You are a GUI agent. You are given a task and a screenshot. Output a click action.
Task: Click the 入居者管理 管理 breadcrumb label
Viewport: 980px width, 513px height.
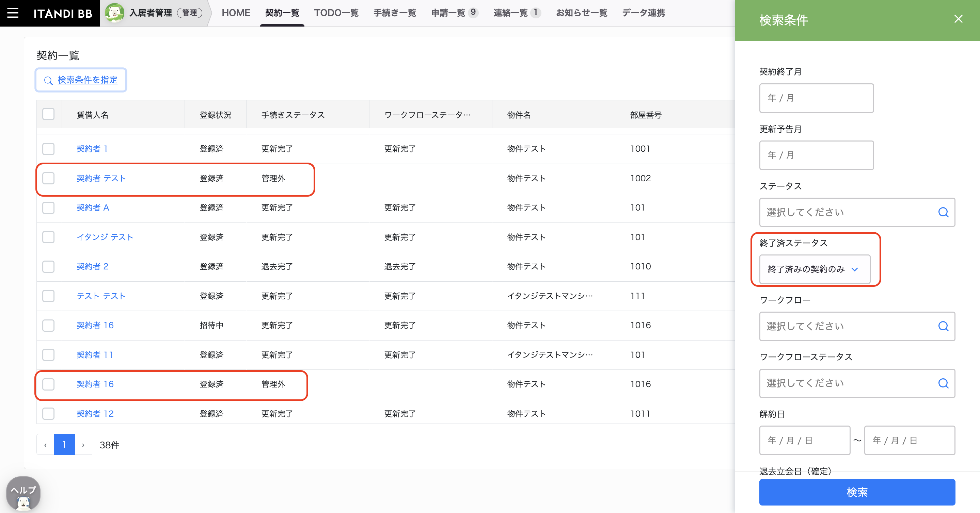166,13
